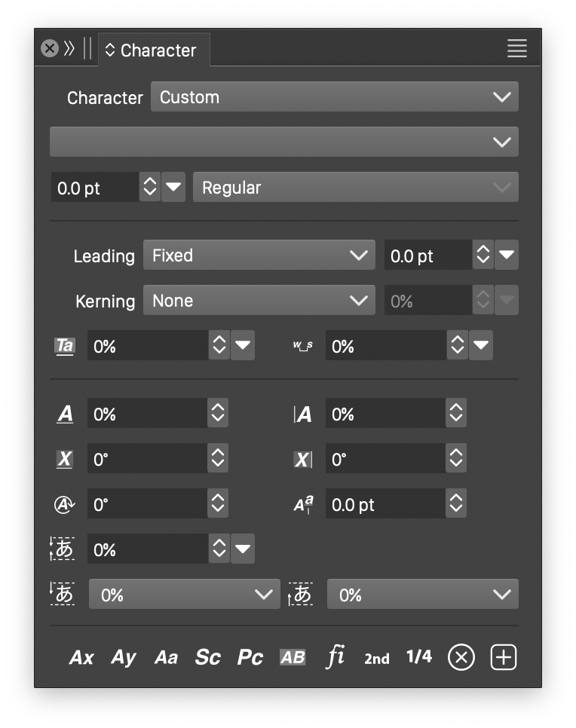
Task: Toggle the Pc petite caps option
Action: (x=250, y=657)
